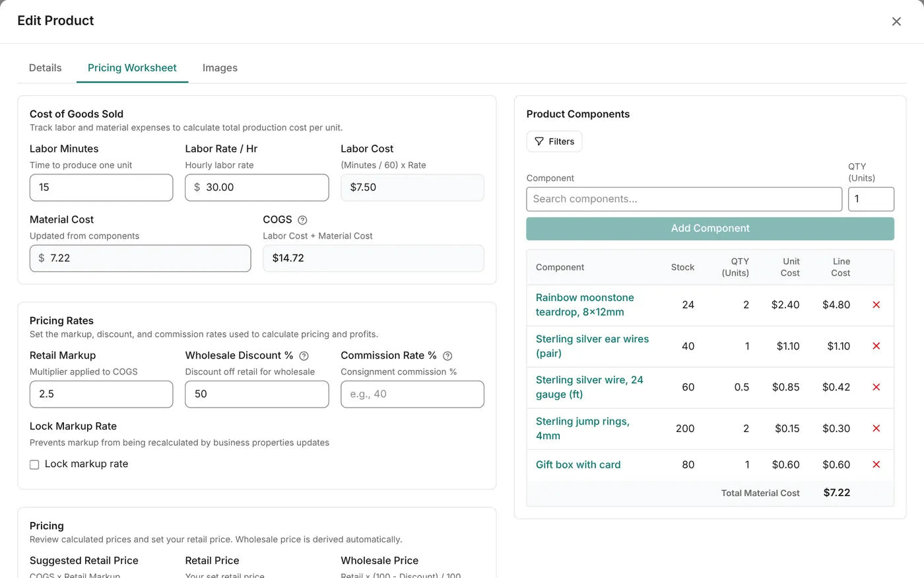Click the Pricing Rates heading
This screenshot has height=578, width=924.
click(61, 321)
